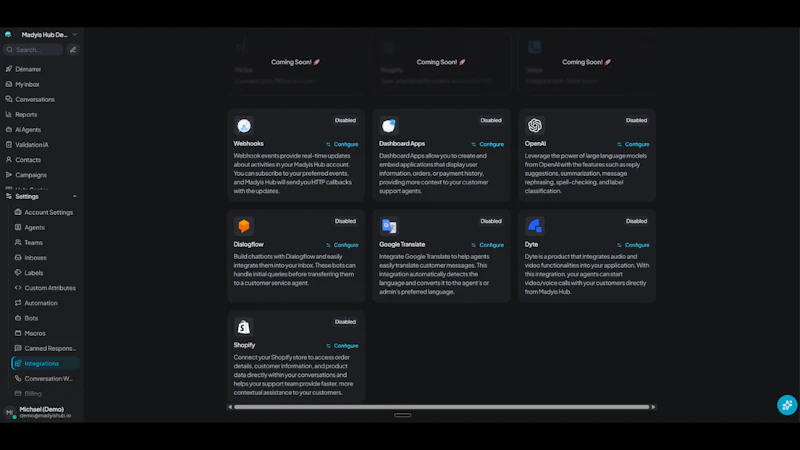Collapse the Settings section chevron

pyautogui.click(x=74, y=196)
